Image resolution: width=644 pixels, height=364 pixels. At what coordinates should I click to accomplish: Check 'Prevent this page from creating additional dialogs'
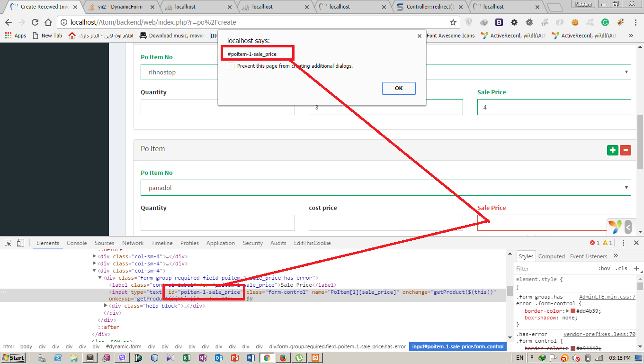pos(231,66)
